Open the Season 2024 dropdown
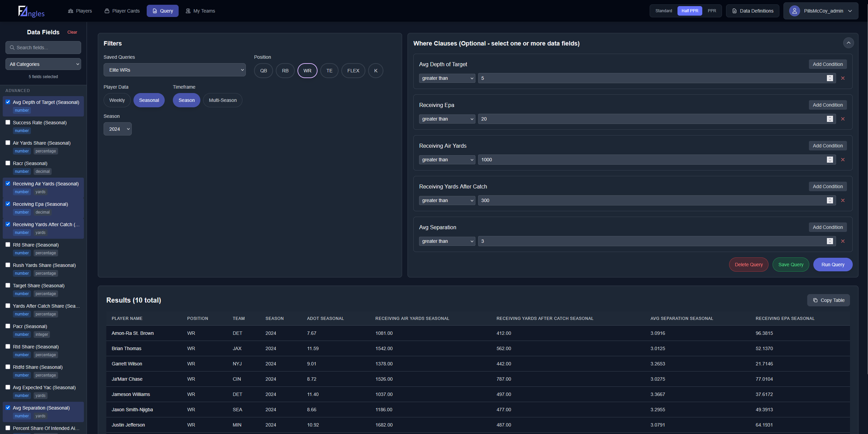Screen dimensions: 868x434 tap(117, 129)
